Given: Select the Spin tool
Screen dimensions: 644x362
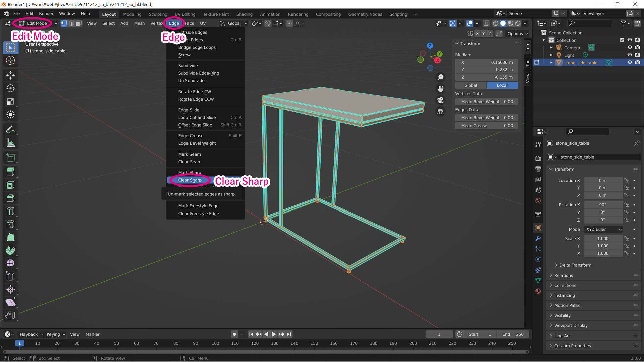Looking at the screenshot, I should 10,250.
